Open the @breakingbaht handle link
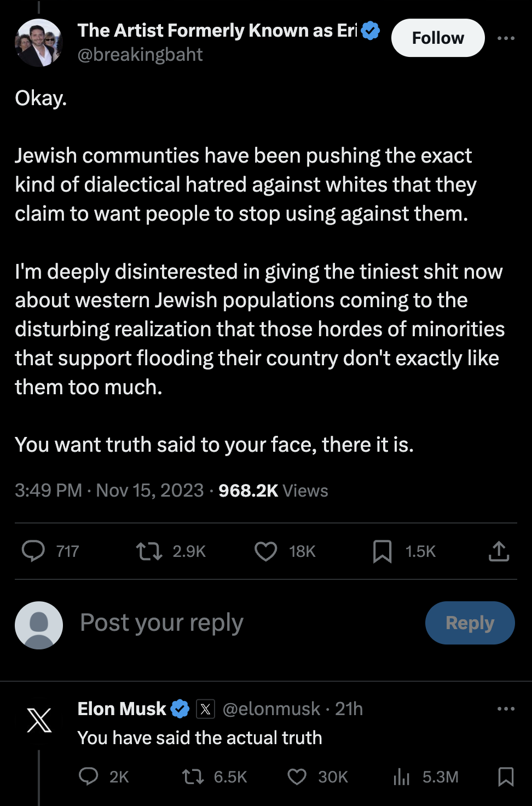Image resolution: width=532 pixels, height=806 pixels. (140, 55)
